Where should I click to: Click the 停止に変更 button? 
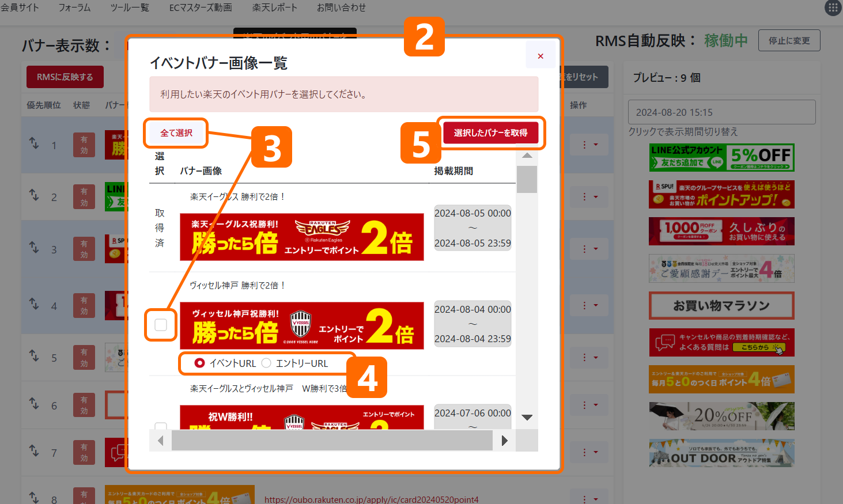point(789,40)
